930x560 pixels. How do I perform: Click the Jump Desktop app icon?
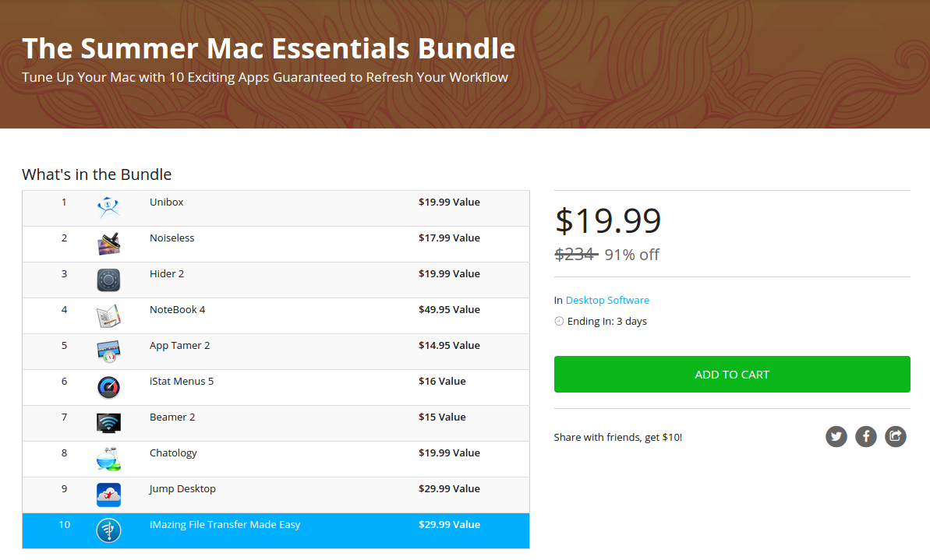(x=108, y=495)
